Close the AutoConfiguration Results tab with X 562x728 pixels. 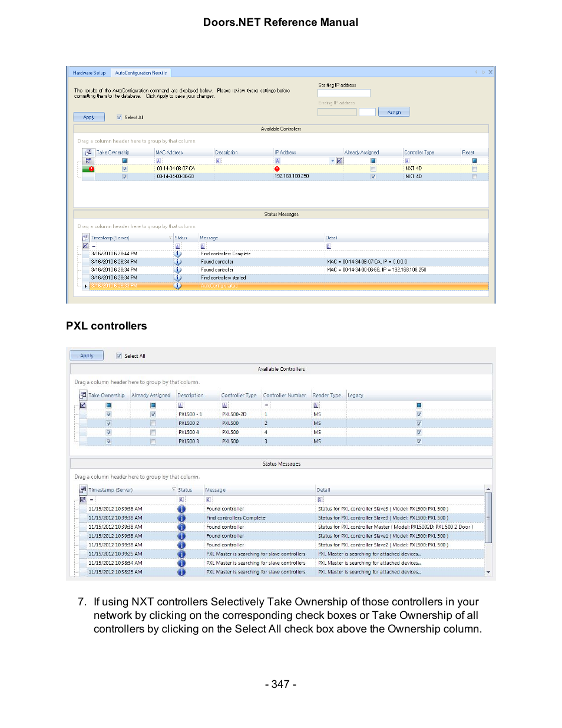click(x=490, y=72)
